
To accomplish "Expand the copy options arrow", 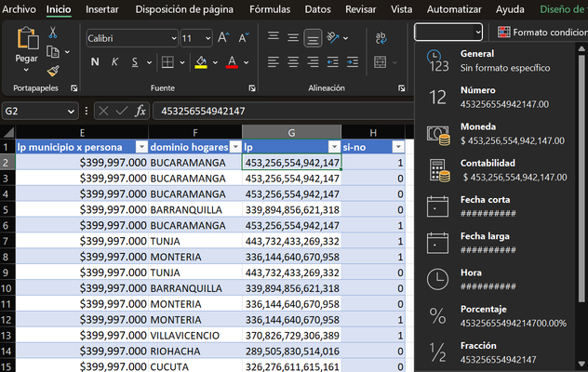I will 68,52.
